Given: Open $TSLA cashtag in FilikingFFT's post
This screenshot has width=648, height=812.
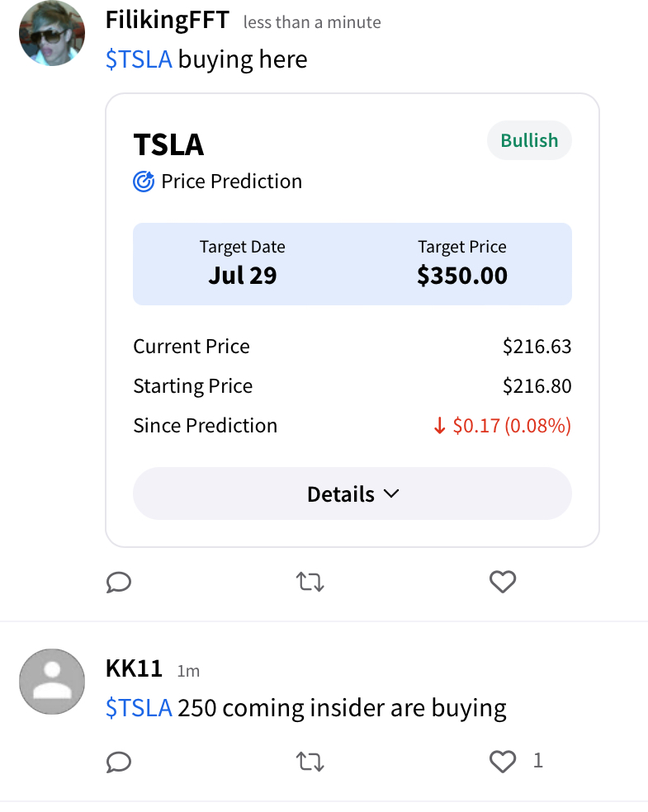Looking at the screenshot, I should [139, 59].
